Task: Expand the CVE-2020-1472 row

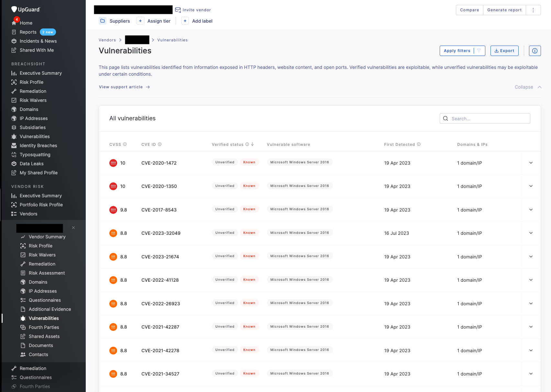Action: coord(531,163)
